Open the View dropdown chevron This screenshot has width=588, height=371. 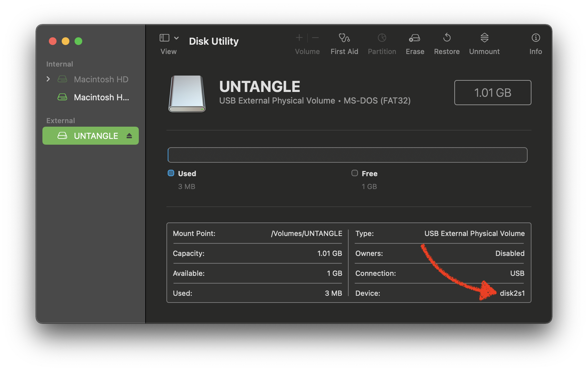click(176, 38)
